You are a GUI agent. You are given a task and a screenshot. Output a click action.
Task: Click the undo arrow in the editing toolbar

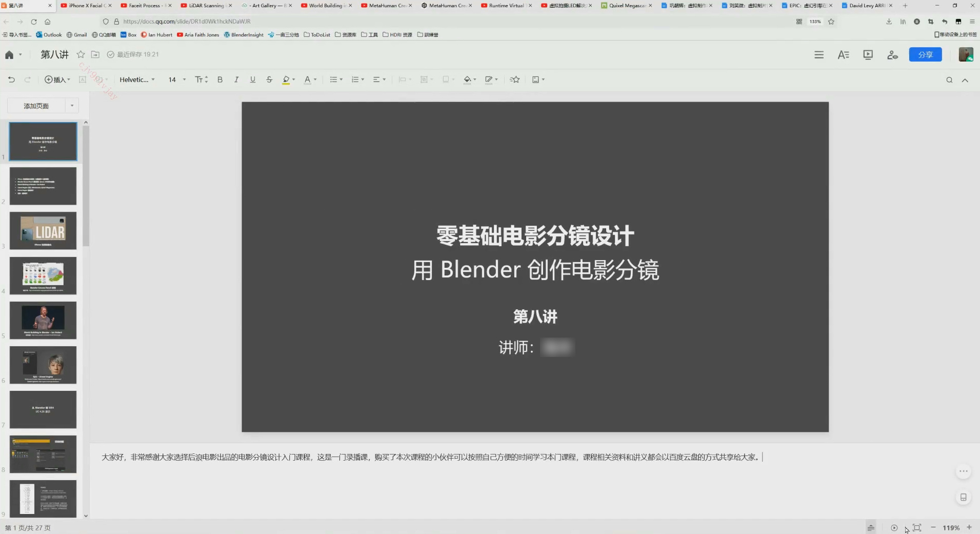[11, 80]
